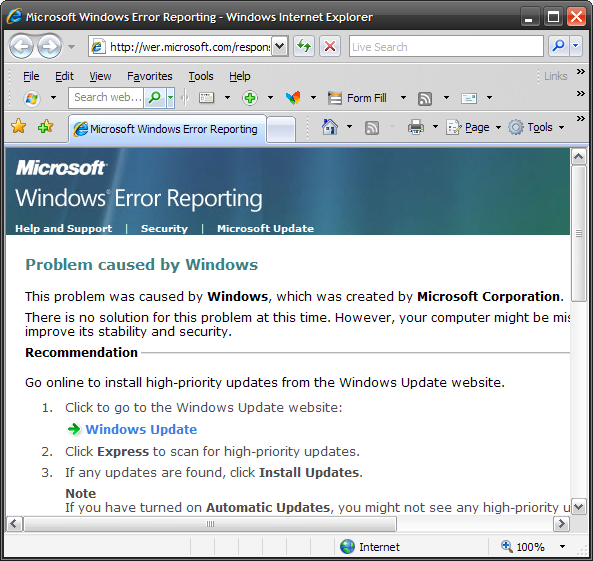Stop loading with the red X icon
This screenshot has width=593, height=561.
pyautogui.click(x=330, y=47)
